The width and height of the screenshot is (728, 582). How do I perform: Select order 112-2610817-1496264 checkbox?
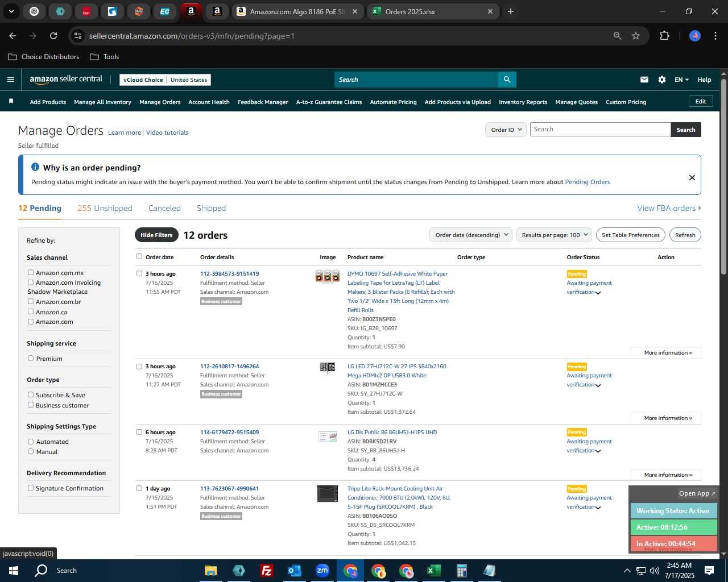(139, 367)
